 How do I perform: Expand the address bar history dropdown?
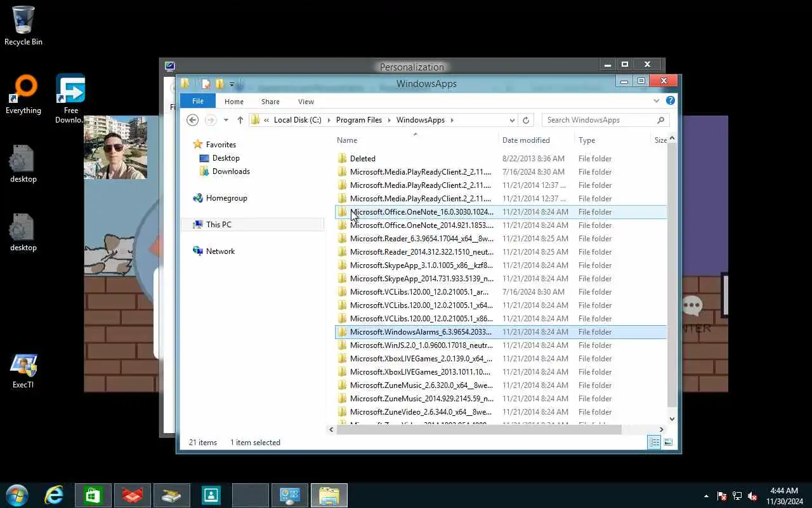click(x=512, y=120)
